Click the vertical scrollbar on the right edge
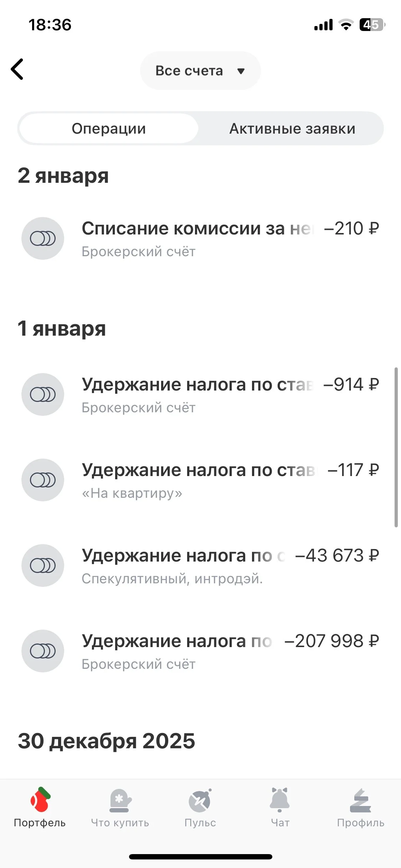The height and width of the screenshot is (868, 401). pos(396,447)
